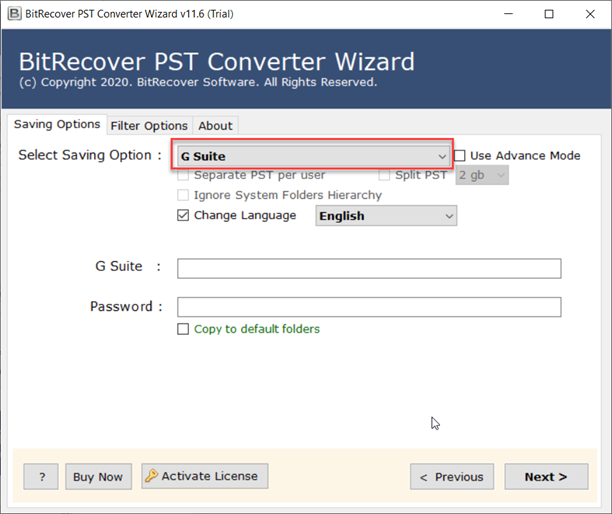612x514 pixels.
Task: Click the G Suite email input field
Action: click(x=369, y=269)
